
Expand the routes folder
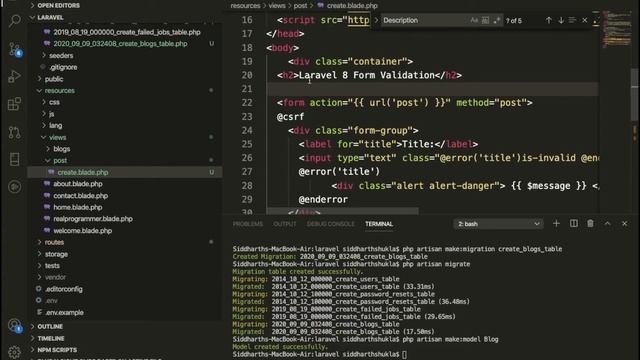(54, 242)
